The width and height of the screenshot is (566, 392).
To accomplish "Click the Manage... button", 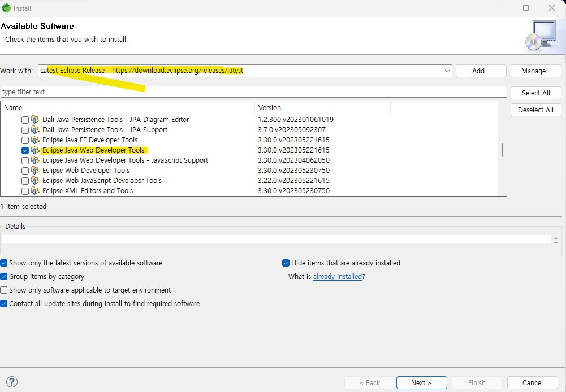I will click(535, 71).
